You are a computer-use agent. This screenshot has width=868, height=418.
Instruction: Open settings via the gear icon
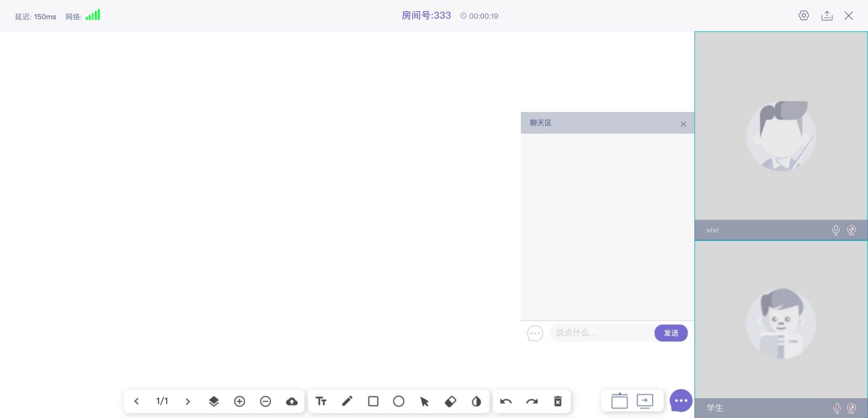pos(803,16)
